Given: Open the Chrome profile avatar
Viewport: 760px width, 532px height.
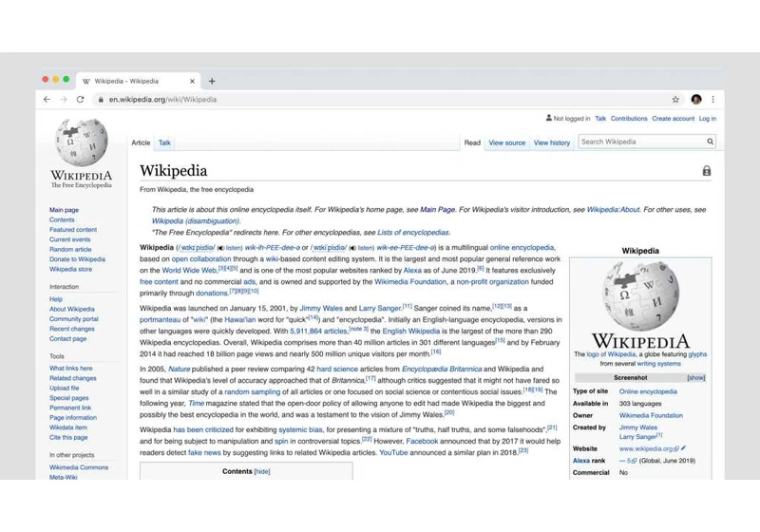Looking at the screenshot, I should tap(696, 100).
